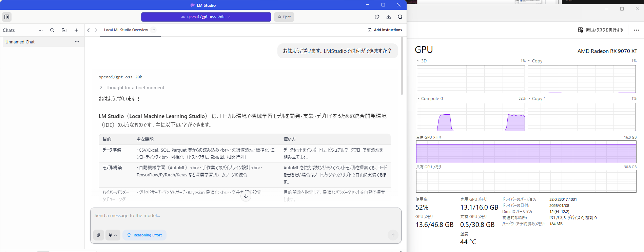
Task: Open the appearance palette icon
Action: click(377, 17)
